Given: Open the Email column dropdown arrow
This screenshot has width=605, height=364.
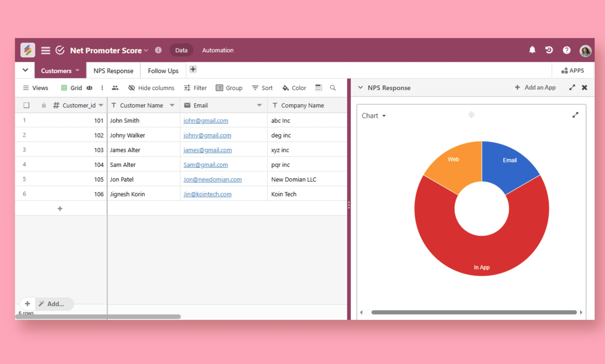Looking at the screenshot, I should coord(259,105).
